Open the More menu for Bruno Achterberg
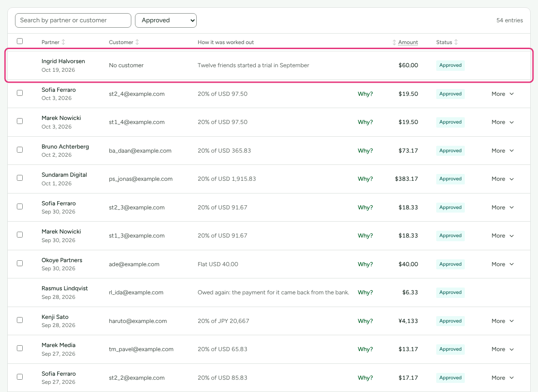The height and width of the screenshot is (392, 538). pos(503,150)
